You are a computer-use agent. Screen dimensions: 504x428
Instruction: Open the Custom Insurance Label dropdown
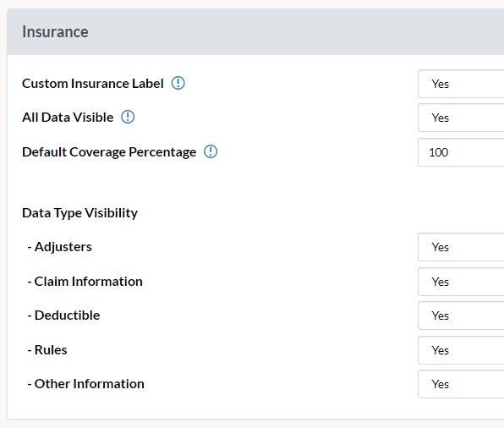coord(461,84)
